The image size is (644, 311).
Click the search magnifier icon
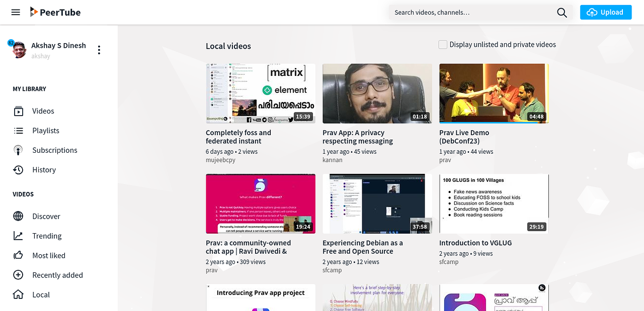562,13
